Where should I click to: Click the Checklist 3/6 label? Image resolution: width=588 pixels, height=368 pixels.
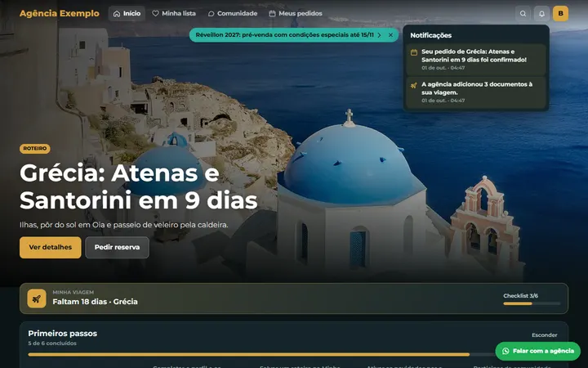pyautogui.click(x=520, y=296)
